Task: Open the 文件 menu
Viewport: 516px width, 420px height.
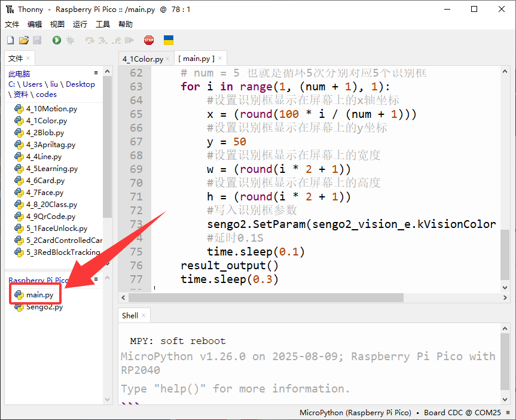Action: [x=12, y=24]
